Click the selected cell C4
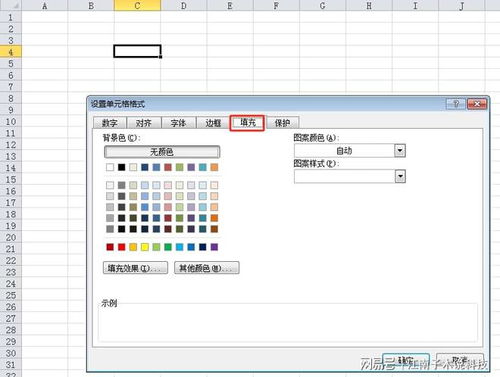This screenshot has width=500, height=377. [137, 51]
